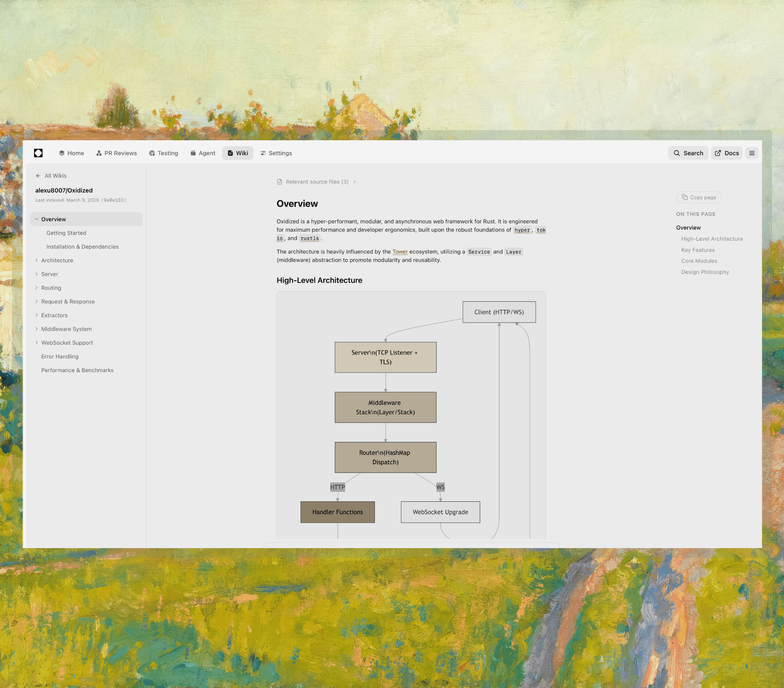Switch to the Wiki tab

pos(238,153)
